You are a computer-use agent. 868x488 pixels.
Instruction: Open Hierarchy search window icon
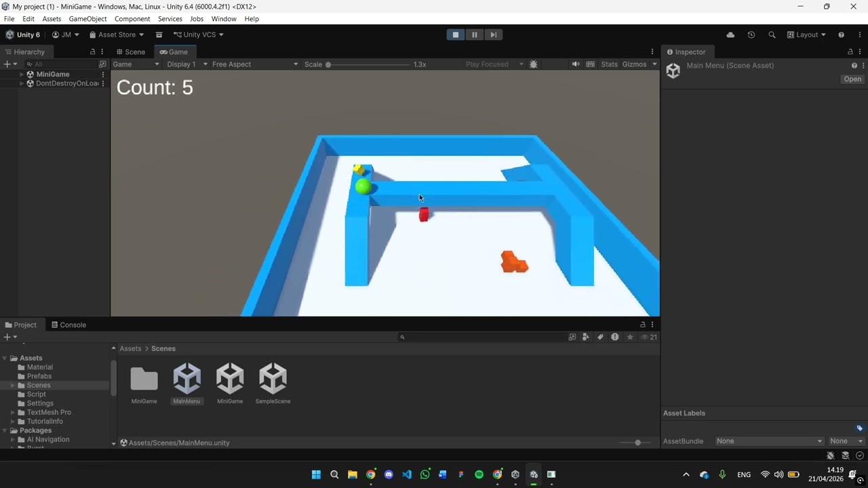pos(103,64)
